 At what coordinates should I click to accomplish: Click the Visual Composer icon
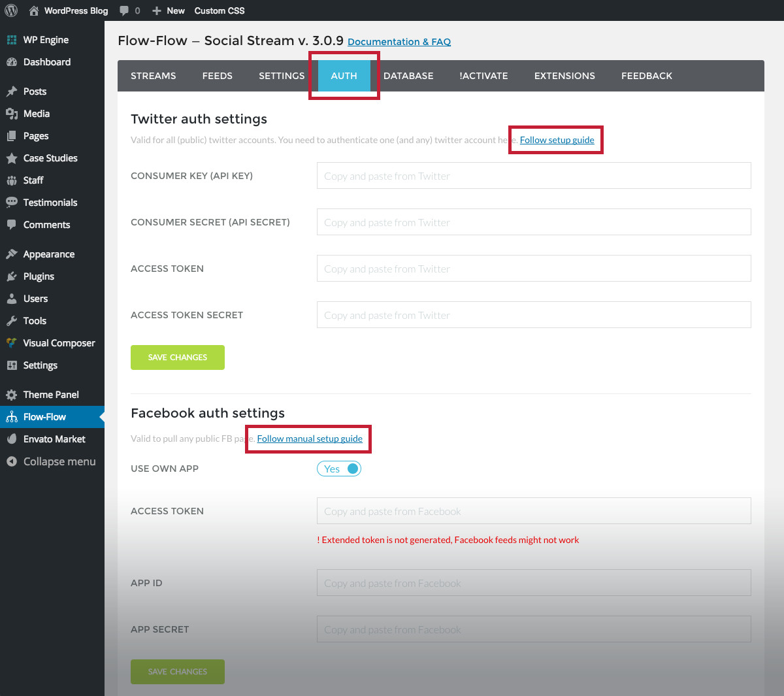pyautogui.click(x=12, y=343)
